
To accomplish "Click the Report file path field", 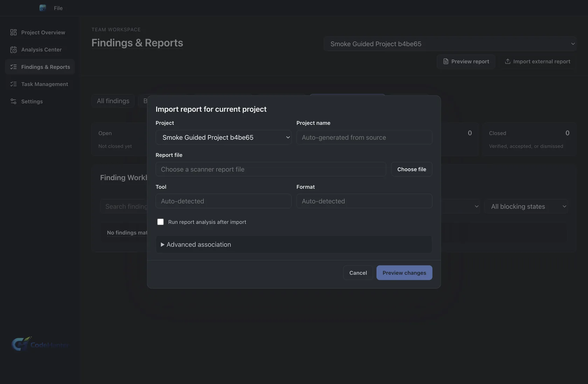I will (x=271, y=169).
